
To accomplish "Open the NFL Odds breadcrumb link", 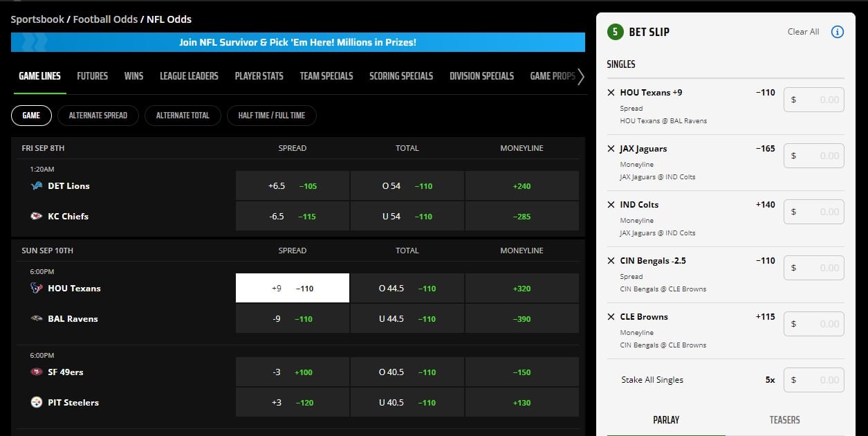I will coord(169,19).
